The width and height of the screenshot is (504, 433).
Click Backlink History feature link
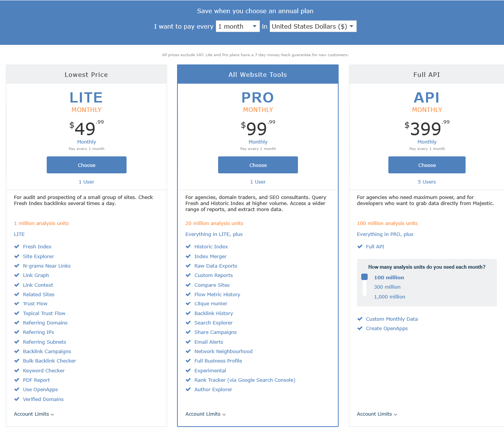[x=214, y=313]
